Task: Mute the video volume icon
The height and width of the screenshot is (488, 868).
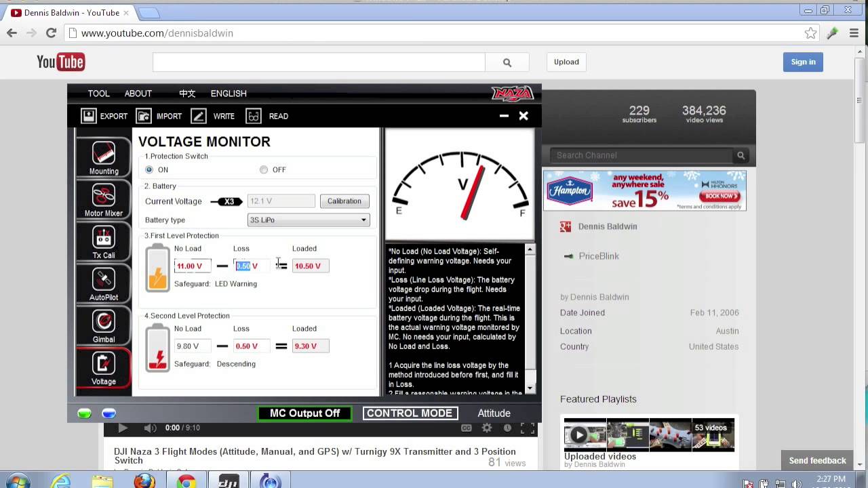Action: coord(150,428)
